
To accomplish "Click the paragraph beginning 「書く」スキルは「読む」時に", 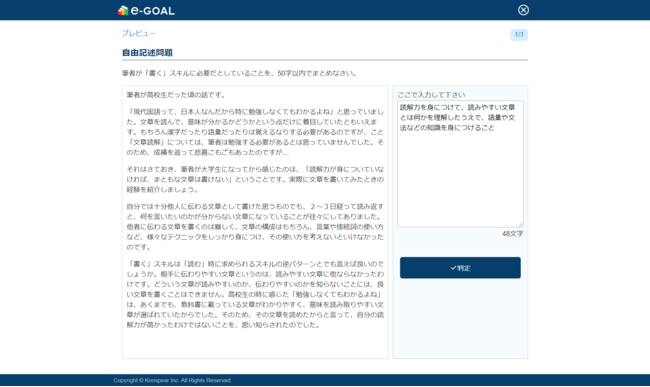I will [x=255, y=294].
